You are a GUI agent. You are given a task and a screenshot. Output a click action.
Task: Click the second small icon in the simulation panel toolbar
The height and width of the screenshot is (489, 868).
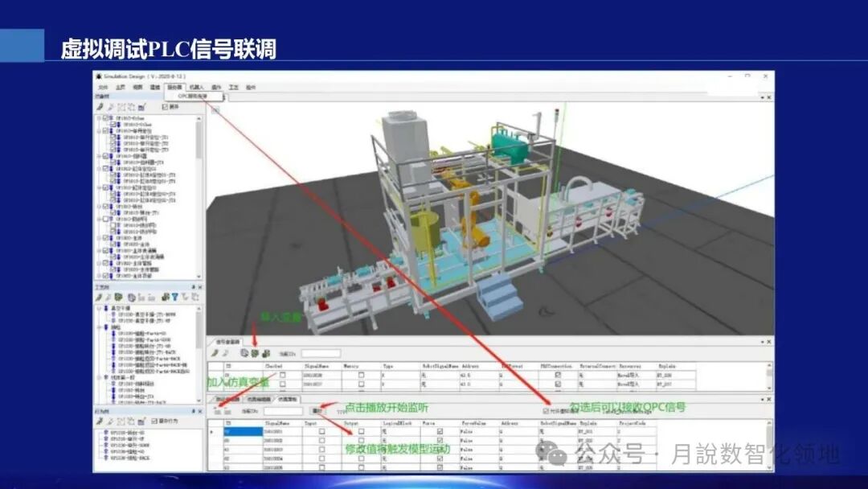227,412
